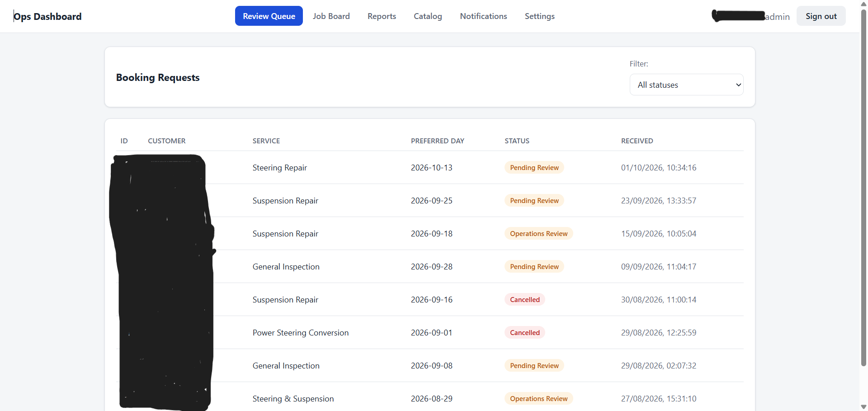Click Operations Review badge for Steering & Suspension
This screenshot has width=868, height=411.
[539, 399]
